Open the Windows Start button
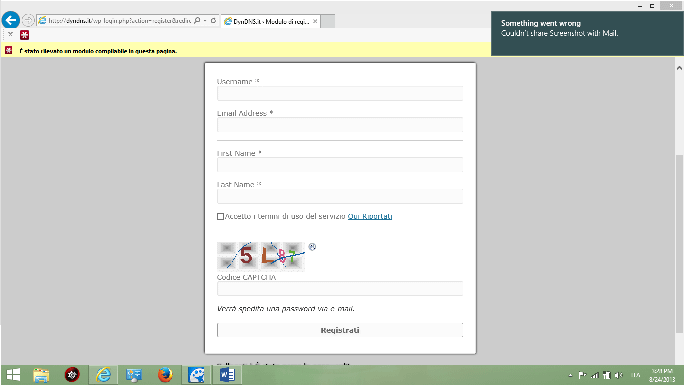Image resolution: width=684 pixels, height=385 pixels. coord(13,375)
